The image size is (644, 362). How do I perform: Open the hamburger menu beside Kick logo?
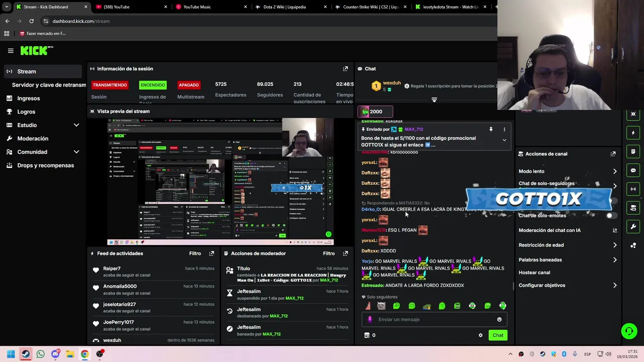pyautogui.click(x=11, y=50)
